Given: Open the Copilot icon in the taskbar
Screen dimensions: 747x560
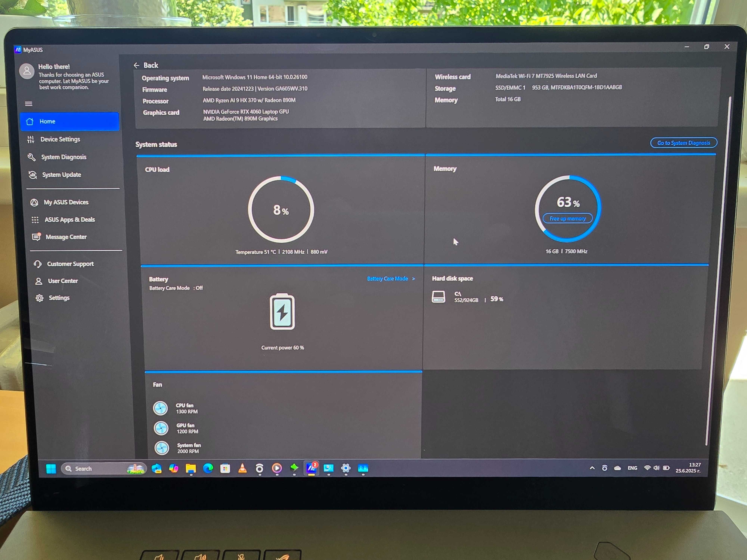Looking at the screenshot, I should coord(173,469).
